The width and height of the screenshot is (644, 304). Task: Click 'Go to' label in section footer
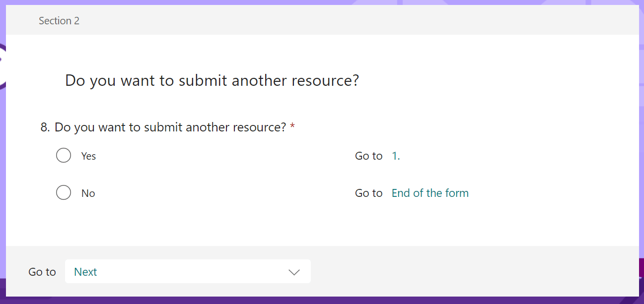tap(42, 272)
